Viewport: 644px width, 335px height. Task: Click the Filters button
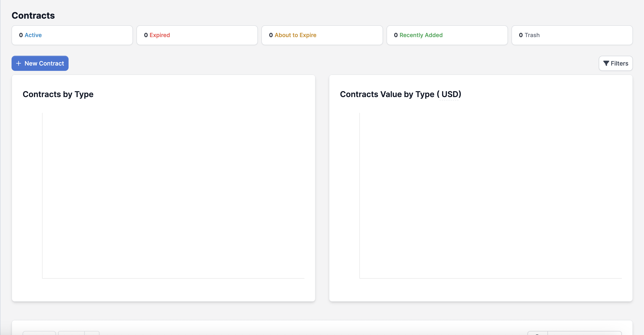(x=616, y=63)
